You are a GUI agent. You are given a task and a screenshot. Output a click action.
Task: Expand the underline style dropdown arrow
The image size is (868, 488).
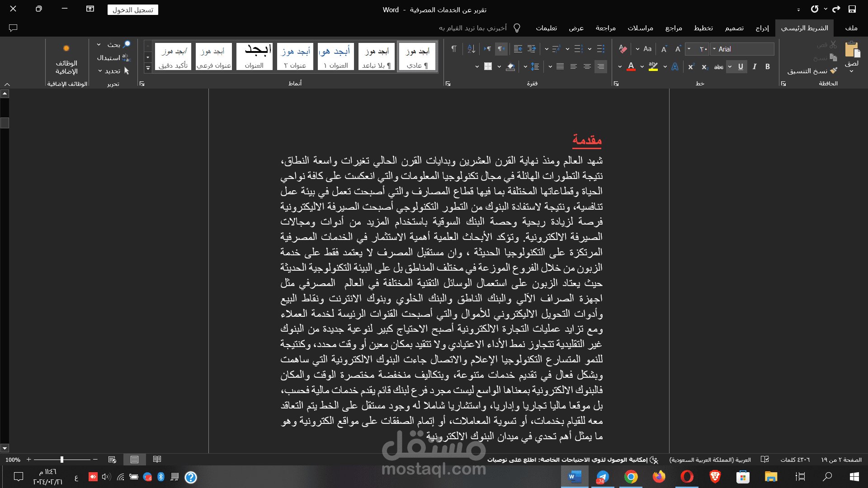[730, 67]
